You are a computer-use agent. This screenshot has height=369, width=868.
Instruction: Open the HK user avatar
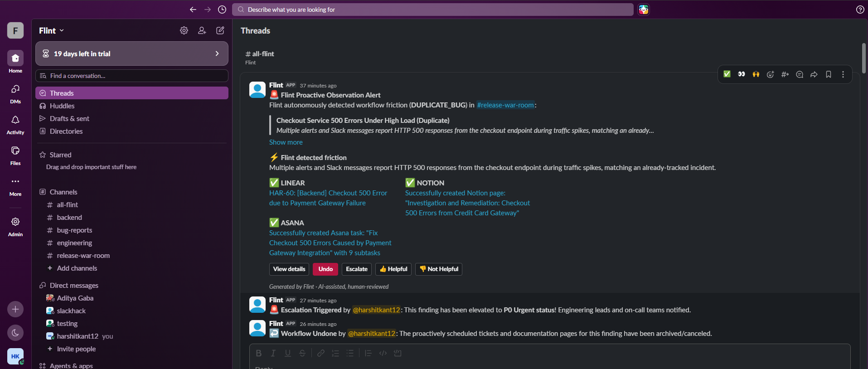click(15, 356)
